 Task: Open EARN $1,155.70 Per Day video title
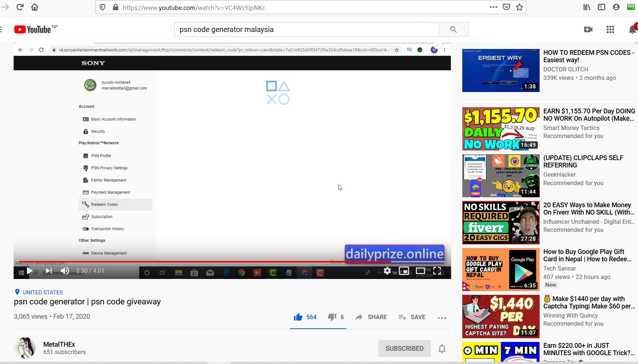click(x=589, y=115)
